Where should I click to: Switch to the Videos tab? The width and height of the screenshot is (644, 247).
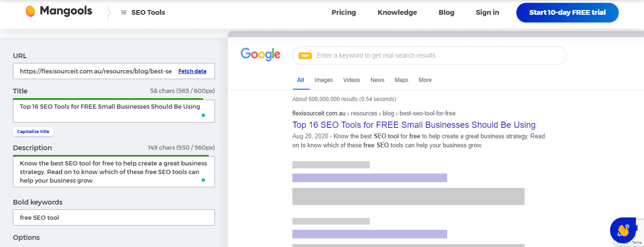click(x=352, y=80)
